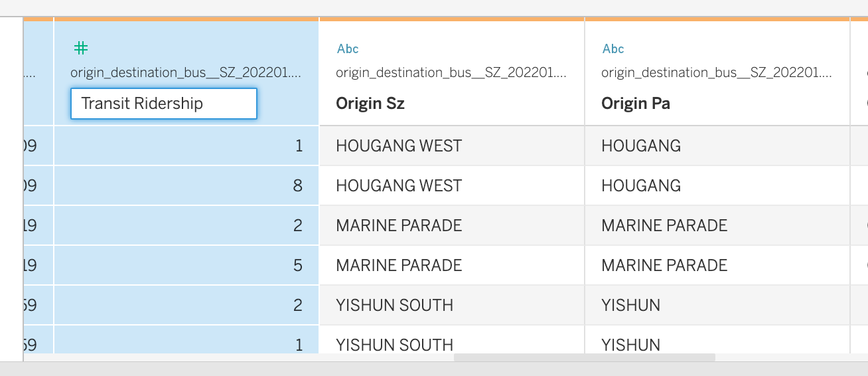Click the source table name above Origin Sz
The height and width of the screenshot is (376, 868).
(451, 73)
